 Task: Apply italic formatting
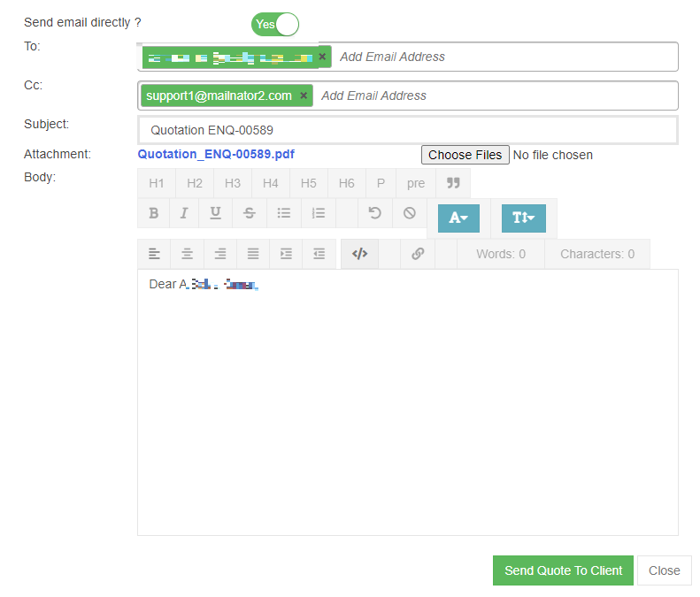pyautogui.click(x=184, y=213)
